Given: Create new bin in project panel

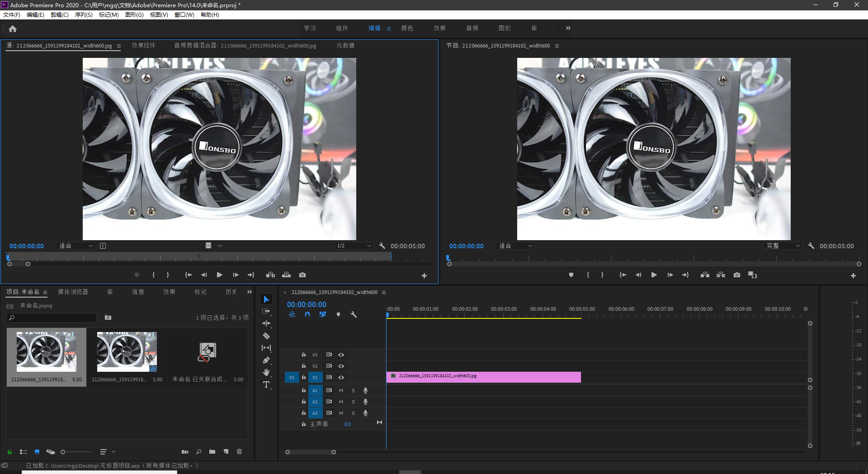Looking at the screenshot, I should pyautogui.click(x=212, y=451).
